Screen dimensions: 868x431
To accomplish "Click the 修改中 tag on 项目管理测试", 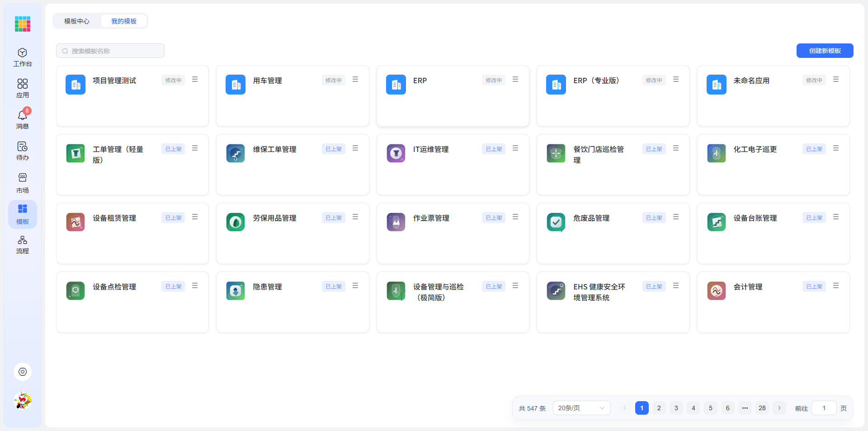I will pos(173,80).
